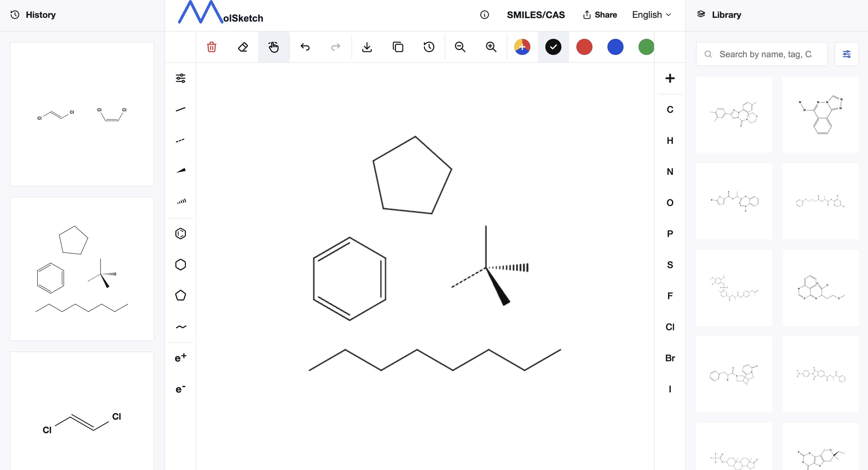The height and width of the screenshot is (470, 868).
Task: Select the oxygen O element
Action: [x=670, y=202]
